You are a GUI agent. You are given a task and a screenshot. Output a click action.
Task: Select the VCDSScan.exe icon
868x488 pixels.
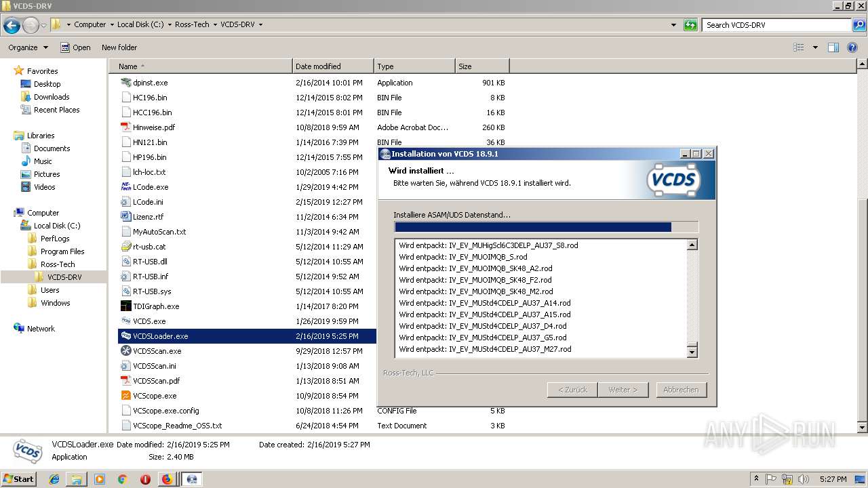pyautogui.click(x=125, y=351)
